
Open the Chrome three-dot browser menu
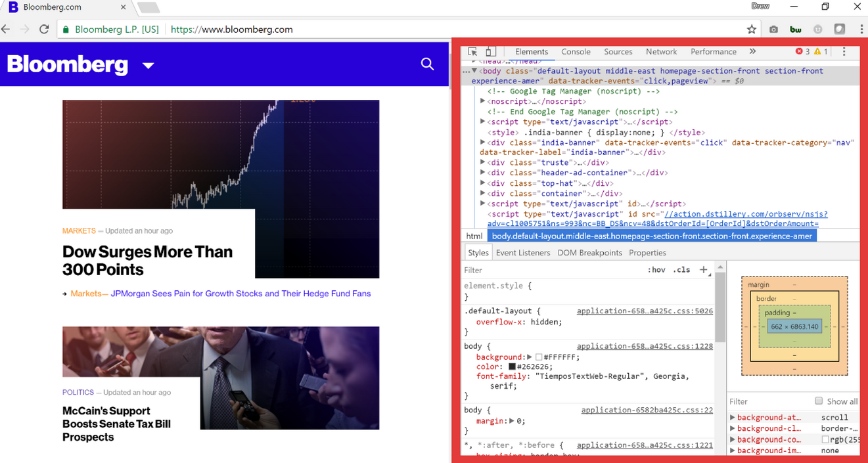tap(861, 30)
